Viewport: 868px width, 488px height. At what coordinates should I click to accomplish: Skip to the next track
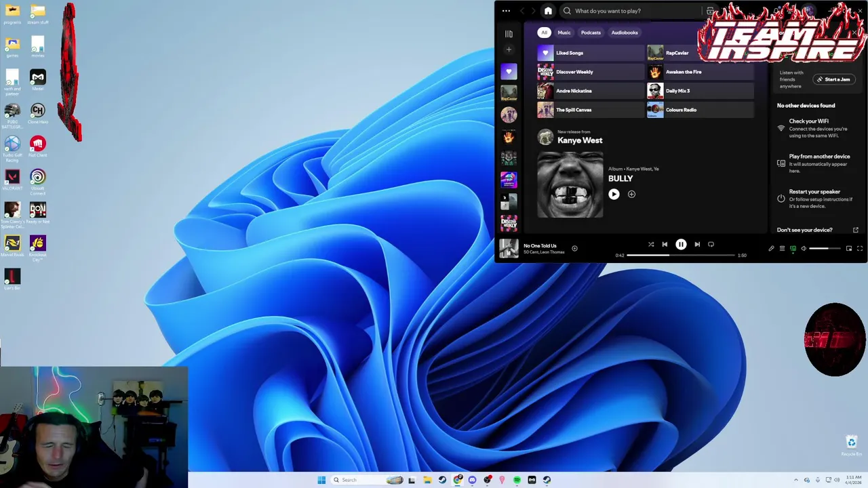coord(697,244)
